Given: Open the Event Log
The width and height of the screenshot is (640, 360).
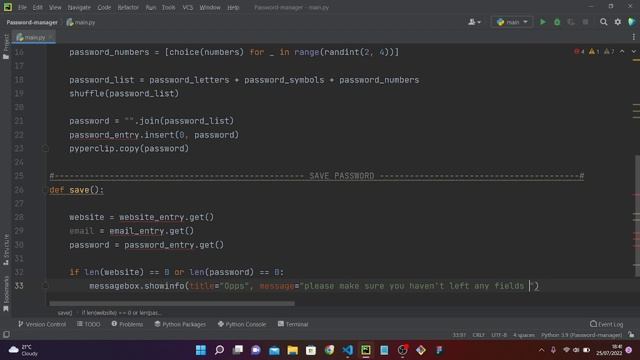Looking at the screenshot, I should 607,324.
